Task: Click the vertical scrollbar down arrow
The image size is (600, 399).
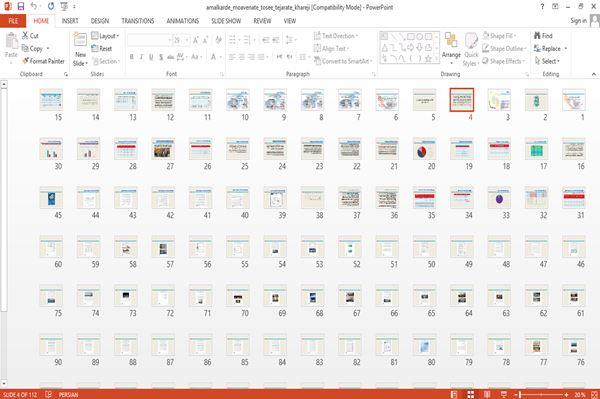Action: click(x=4, y=383)
